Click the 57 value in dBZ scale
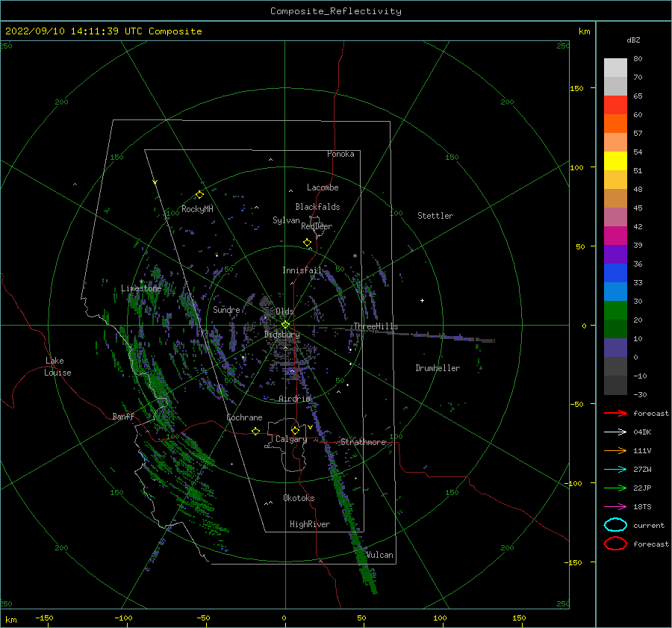The height and width of the screenshot is (628, 672). pos(638,134)
